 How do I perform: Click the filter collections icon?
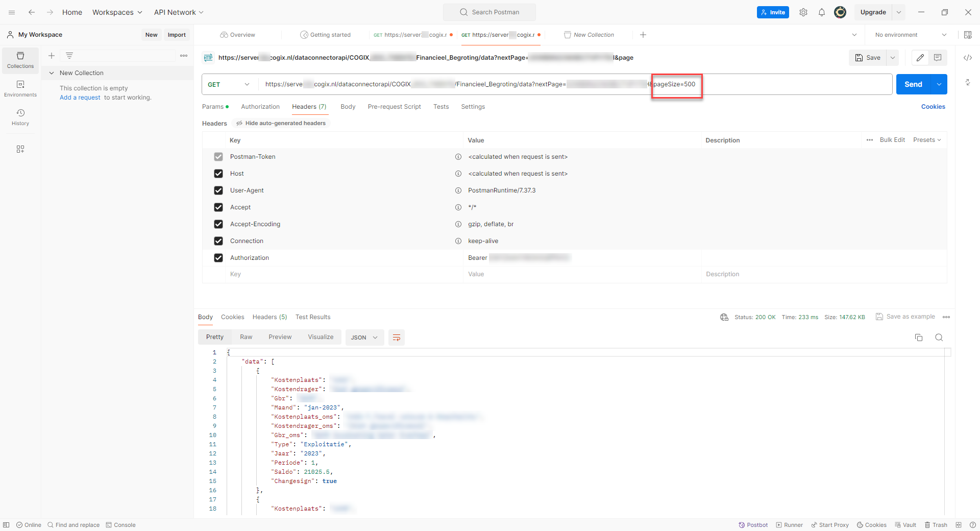[x=69, y=56]
